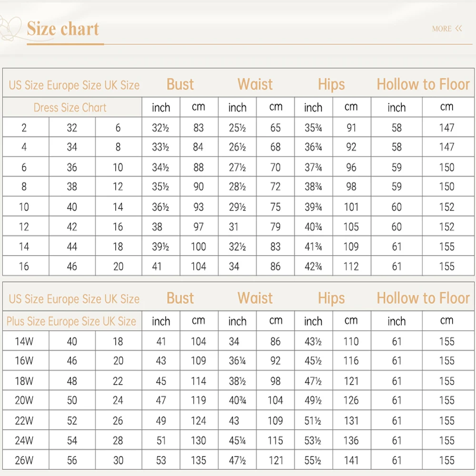
Task: Click Bust heading in the dress size table
Action: coord(180,84)
